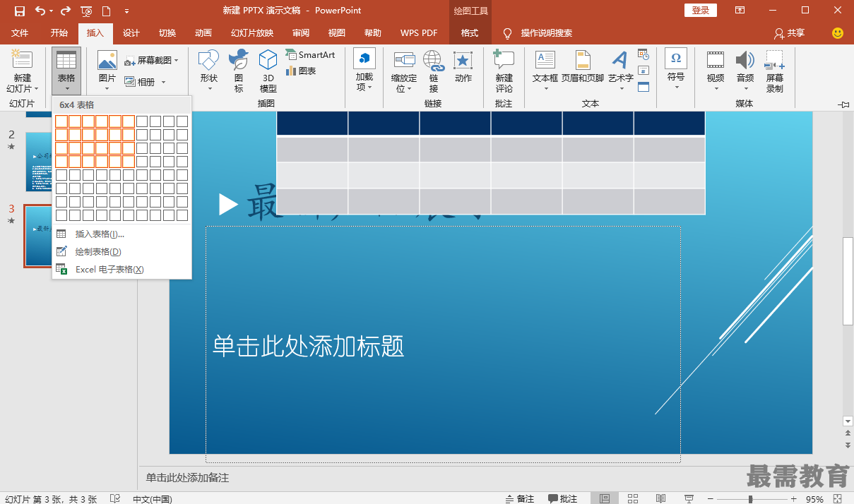Click the smiley feedback icon
854x504 pixels.
click(x=838, y=33)
